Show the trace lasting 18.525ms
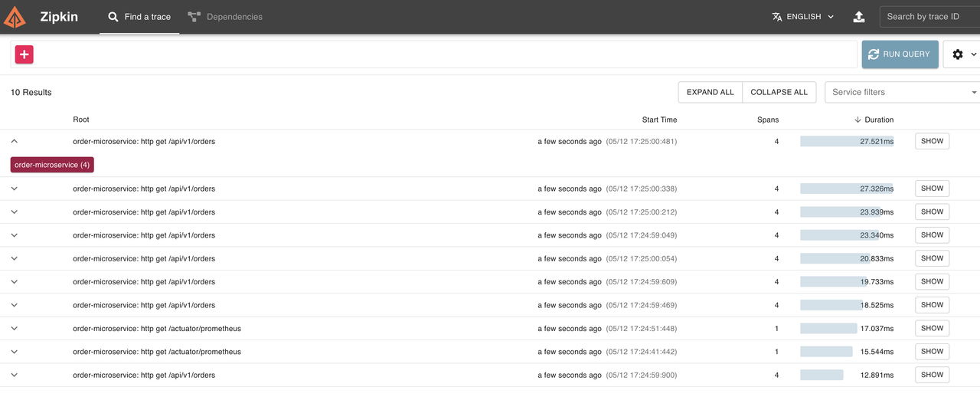The image size is (980, 397). point(932,305)
